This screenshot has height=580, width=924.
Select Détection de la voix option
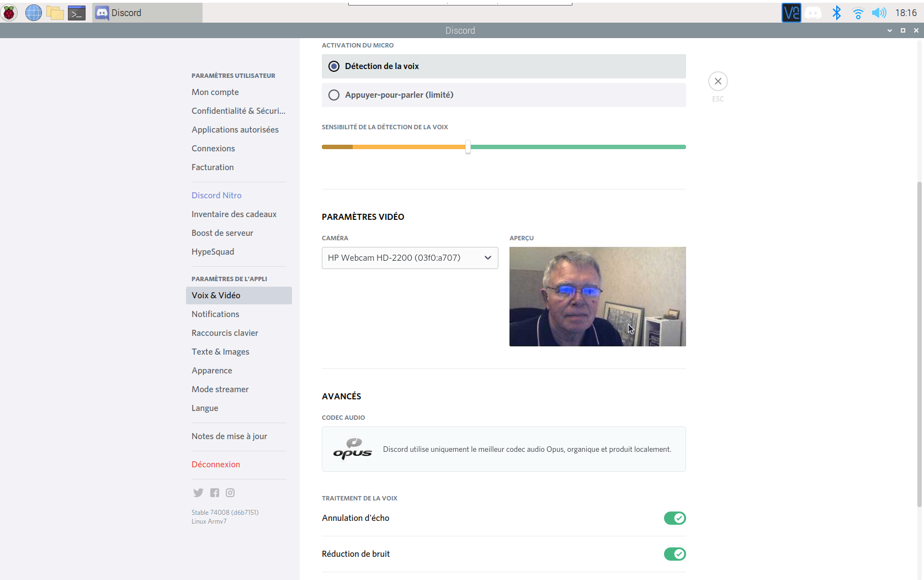pos(503,66)
